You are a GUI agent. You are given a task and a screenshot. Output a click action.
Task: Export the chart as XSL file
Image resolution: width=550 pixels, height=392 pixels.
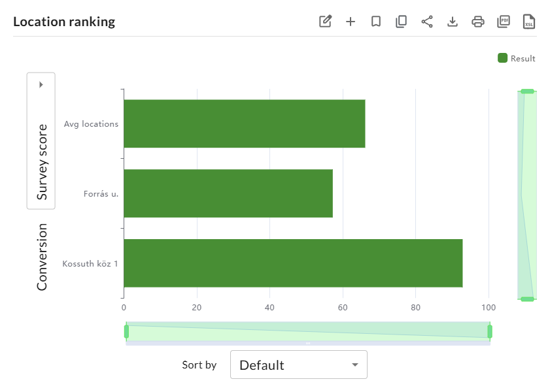529,22
